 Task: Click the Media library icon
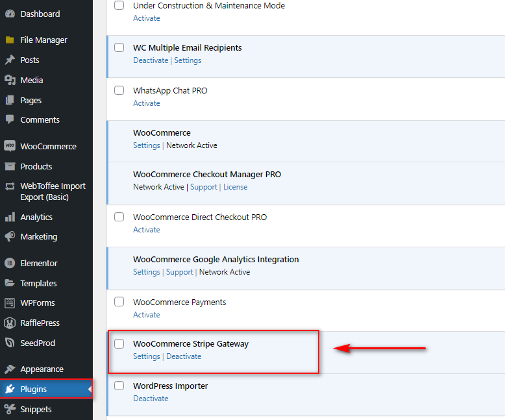tap(10, 80)
